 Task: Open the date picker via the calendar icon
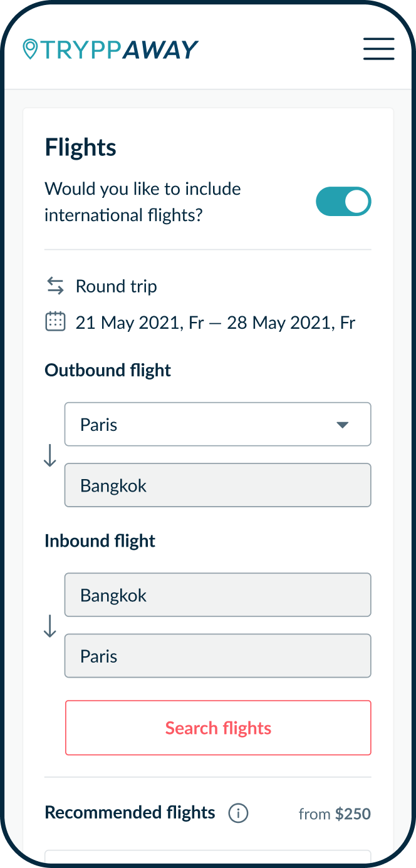(x=55, y=321)
